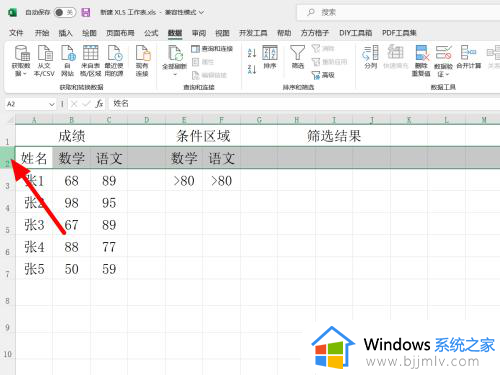Screen dimensions: 500x375
Task: Select cell with score 95
Action: pyautogui.click(x=109, y=202)
